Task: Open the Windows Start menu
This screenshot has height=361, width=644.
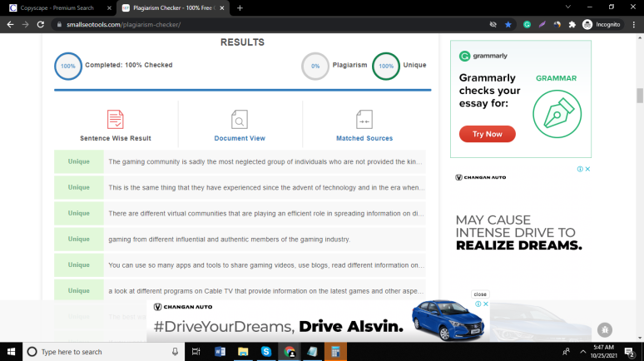Action: pyautogui.click(x=11, y=352)
